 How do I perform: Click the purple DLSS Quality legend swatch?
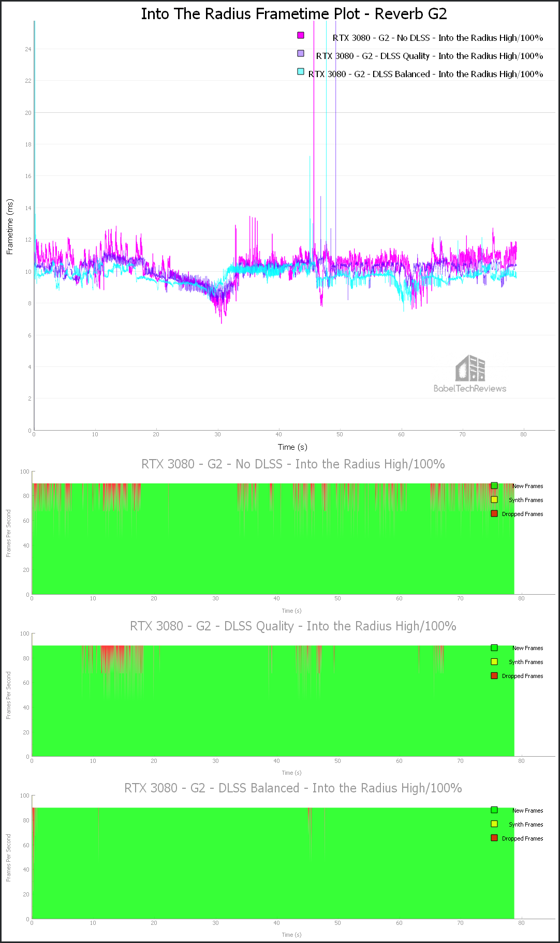pos(301,53)
